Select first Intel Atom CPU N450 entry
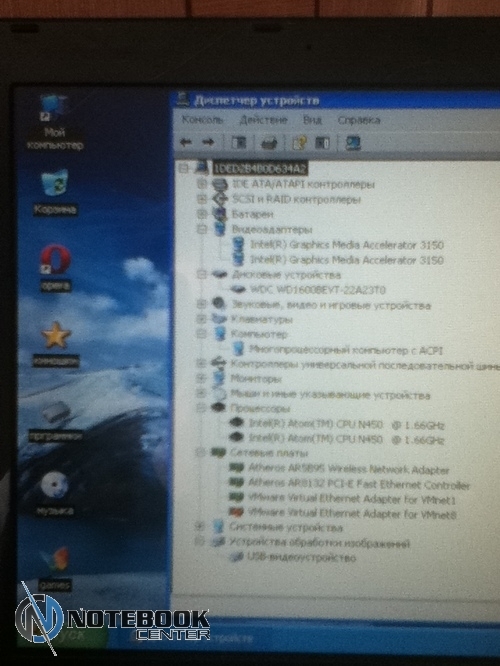500x666 pixels. point(346,424)
